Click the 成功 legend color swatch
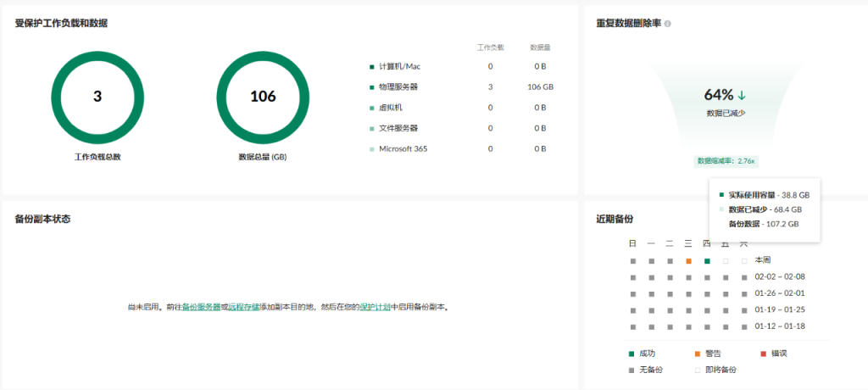The height and width of the screenshot is (390, 868). (x=632, y=354)
